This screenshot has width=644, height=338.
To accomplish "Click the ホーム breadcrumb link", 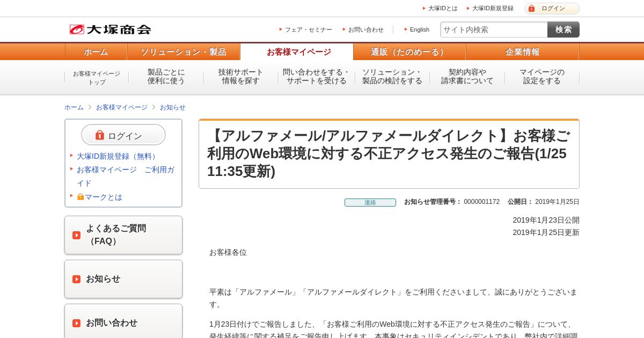I will (74, 107).
